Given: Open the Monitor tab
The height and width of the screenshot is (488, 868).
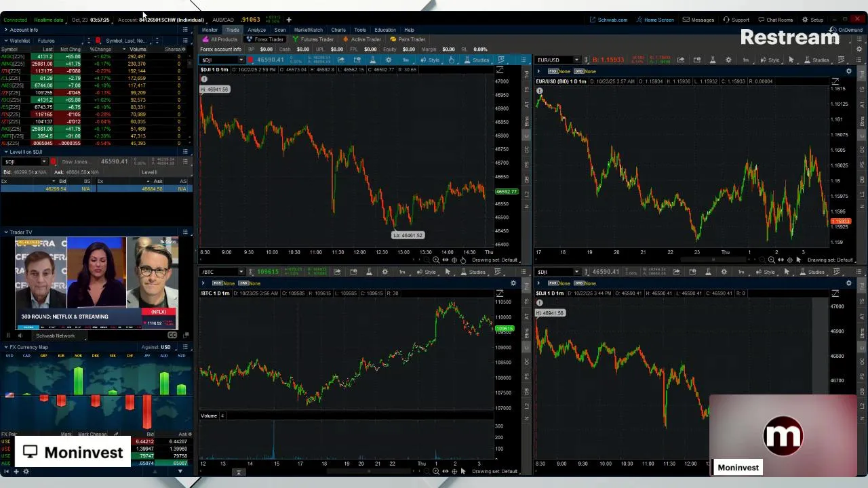Looking at the screenshot, I should [x=210, y=30].
